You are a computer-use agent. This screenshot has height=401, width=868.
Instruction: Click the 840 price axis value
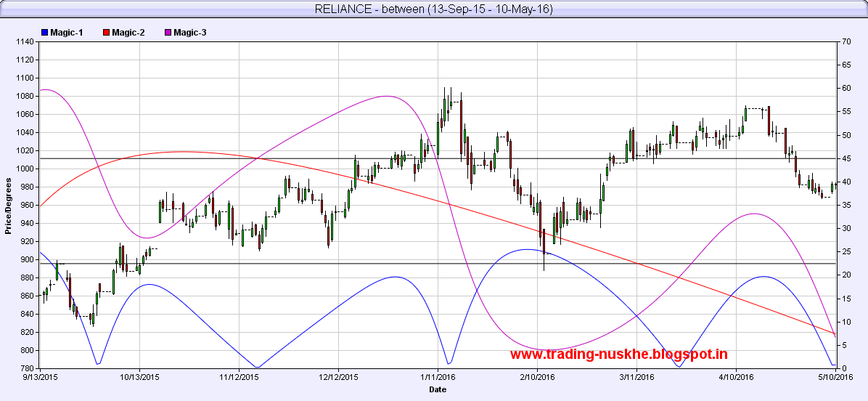point(28,314)
